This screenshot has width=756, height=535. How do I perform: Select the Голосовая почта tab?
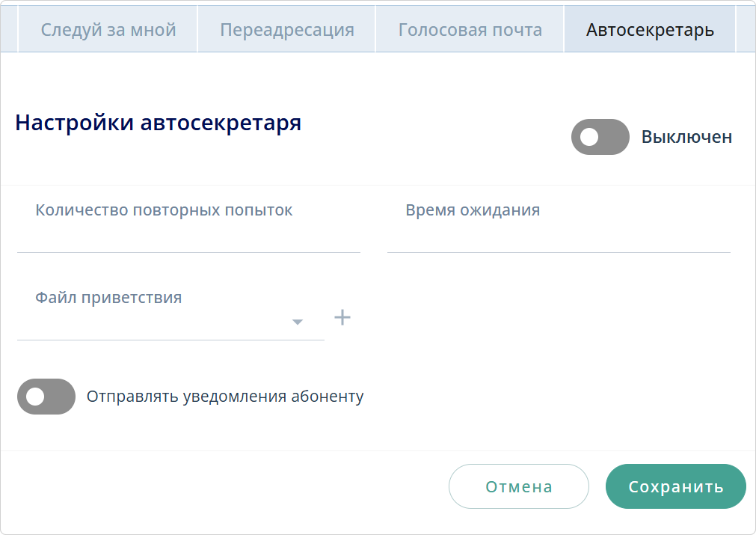click(470, 30)
